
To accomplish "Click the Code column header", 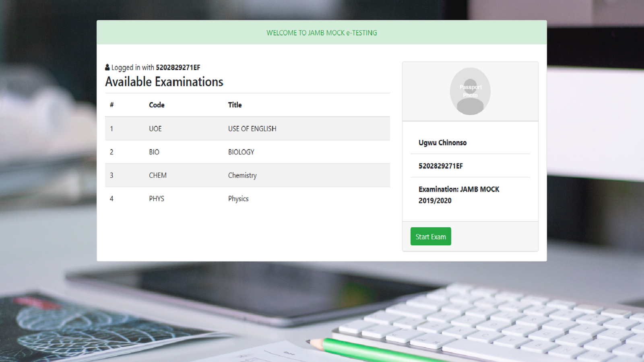I will (x=157, y=105).
